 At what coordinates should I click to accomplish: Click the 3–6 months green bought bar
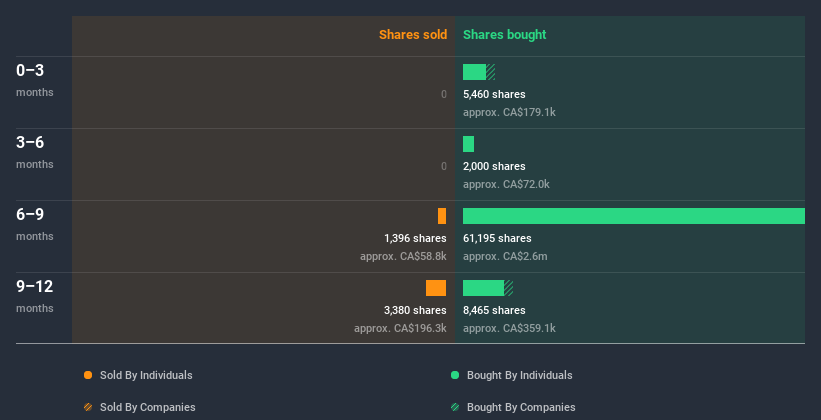point(468,144)
